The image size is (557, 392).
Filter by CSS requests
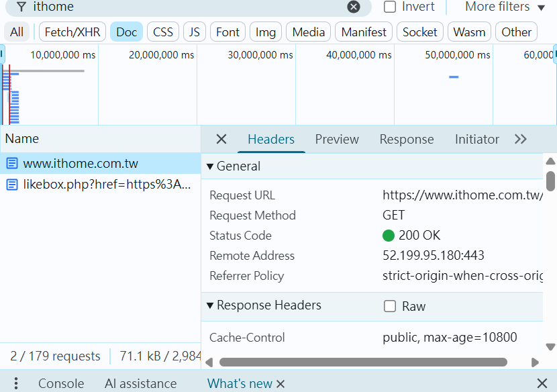point(163,32)
